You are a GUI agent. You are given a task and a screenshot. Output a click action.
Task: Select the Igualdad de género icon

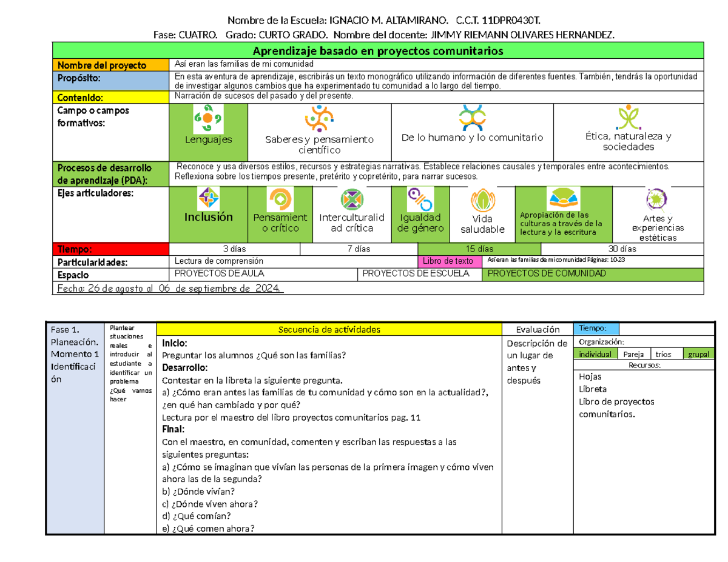coord(420,199)
